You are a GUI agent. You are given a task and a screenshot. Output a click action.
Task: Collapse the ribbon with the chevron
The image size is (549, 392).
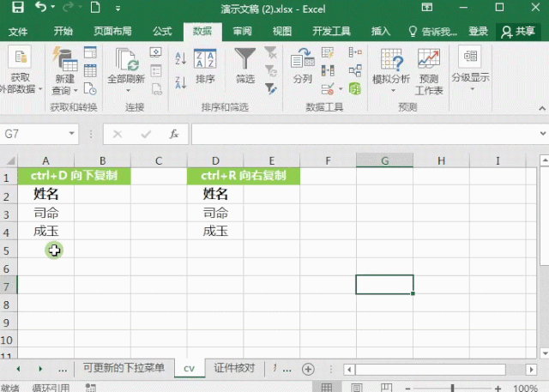click(542, 108)
